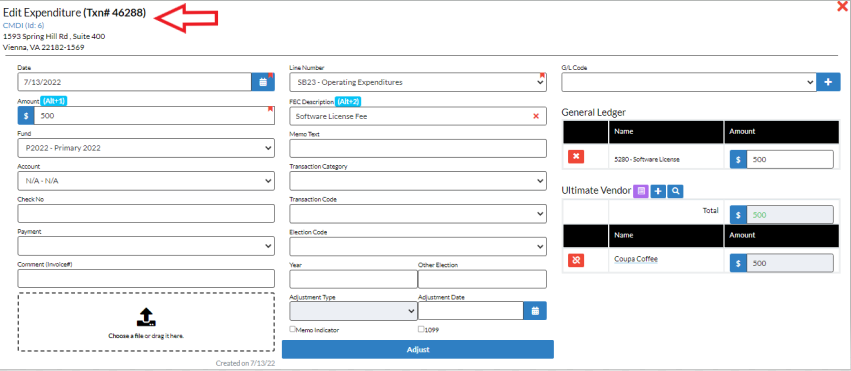Open the Line Number dropdown
This screenshot has width=851, height=371.
tap(418, 82)
